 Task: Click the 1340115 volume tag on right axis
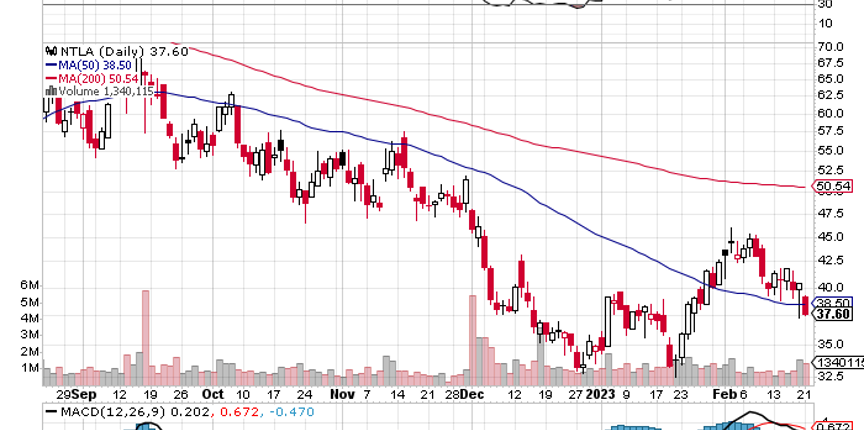pos(837,362)
